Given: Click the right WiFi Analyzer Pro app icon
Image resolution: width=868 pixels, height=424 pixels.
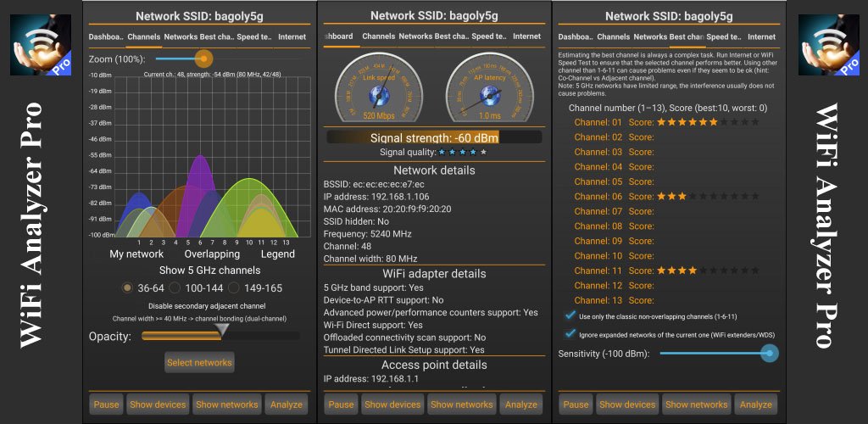Looking at the screenshot, I should tap(829, 45).
